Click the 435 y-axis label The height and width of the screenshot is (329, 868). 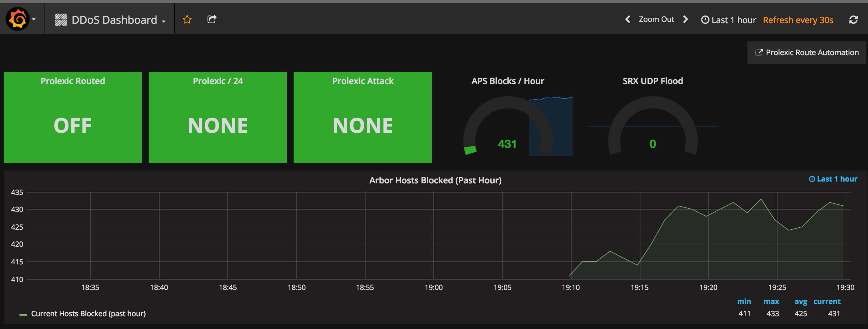17,193
